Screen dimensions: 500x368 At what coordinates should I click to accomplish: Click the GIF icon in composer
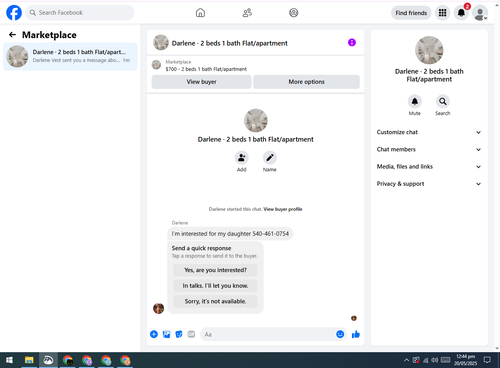point(191,334)
